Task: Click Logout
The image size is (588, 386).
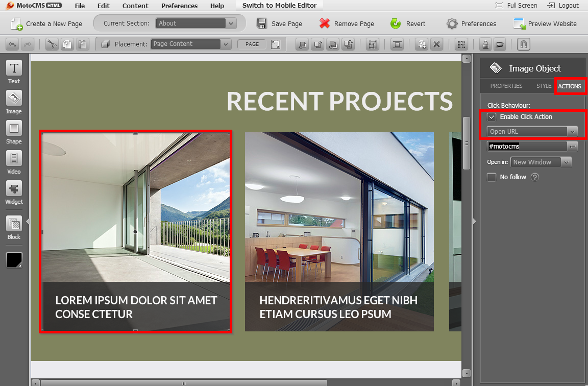Action: click(563, 5)
